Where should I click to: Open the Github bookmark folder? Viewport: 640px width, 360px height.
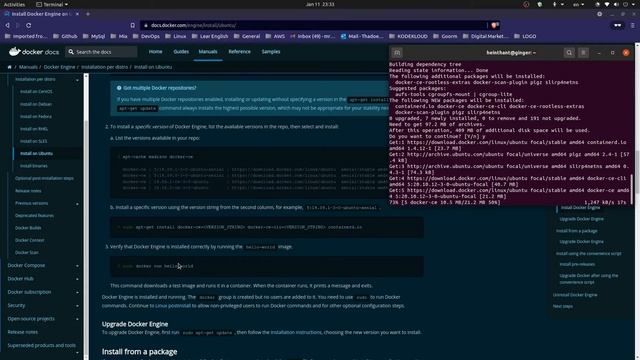(65, 36)
